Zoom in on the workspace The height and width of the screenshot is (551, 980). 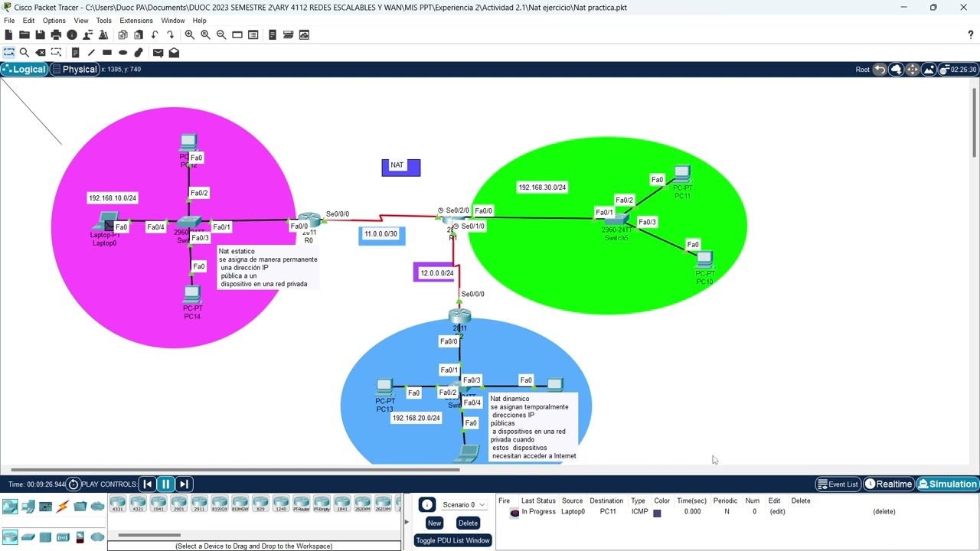click(189, 34)
